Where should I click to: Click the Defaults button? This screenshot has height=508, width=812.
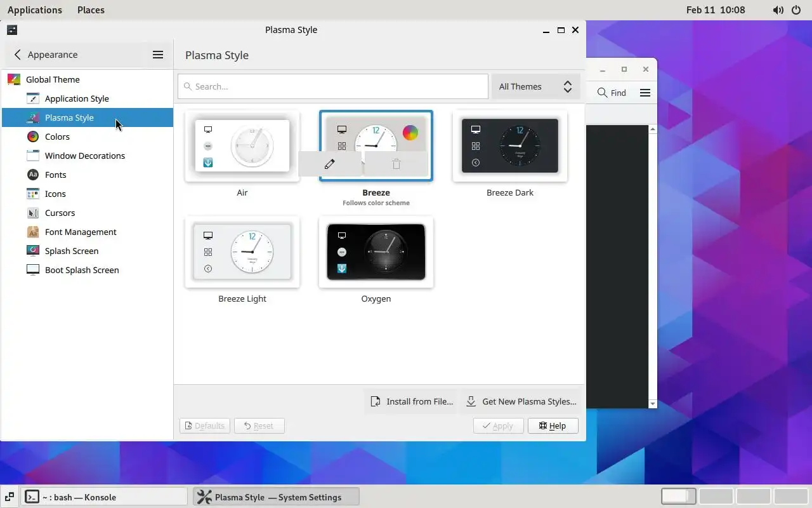[204, 425]
